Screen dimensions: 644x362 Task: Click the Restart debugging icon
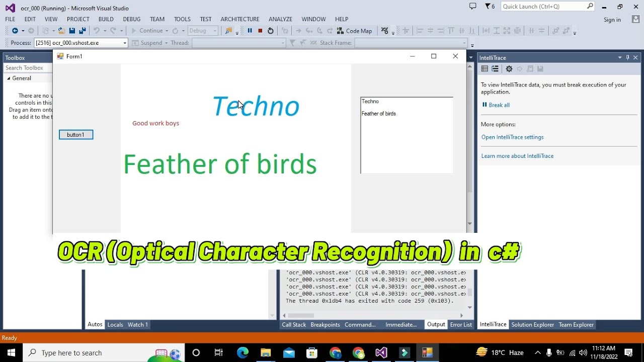270,31
